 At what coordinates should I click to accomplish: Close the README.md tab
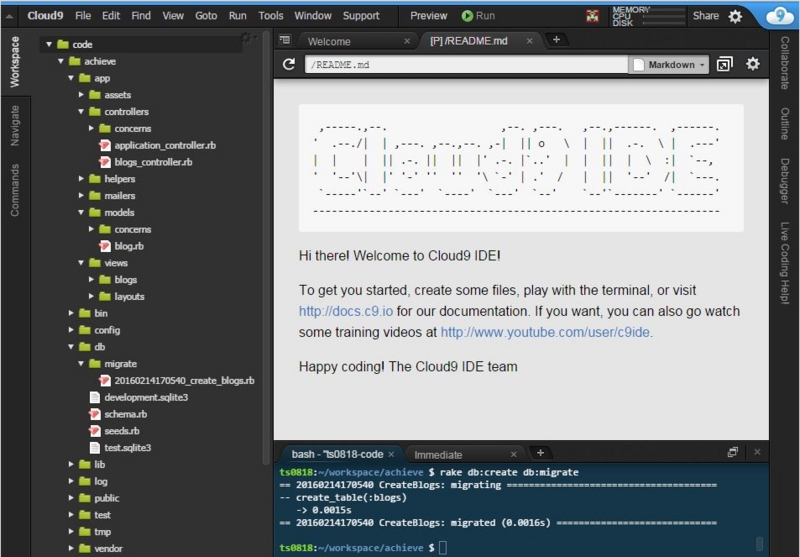(x=529, y=41)
